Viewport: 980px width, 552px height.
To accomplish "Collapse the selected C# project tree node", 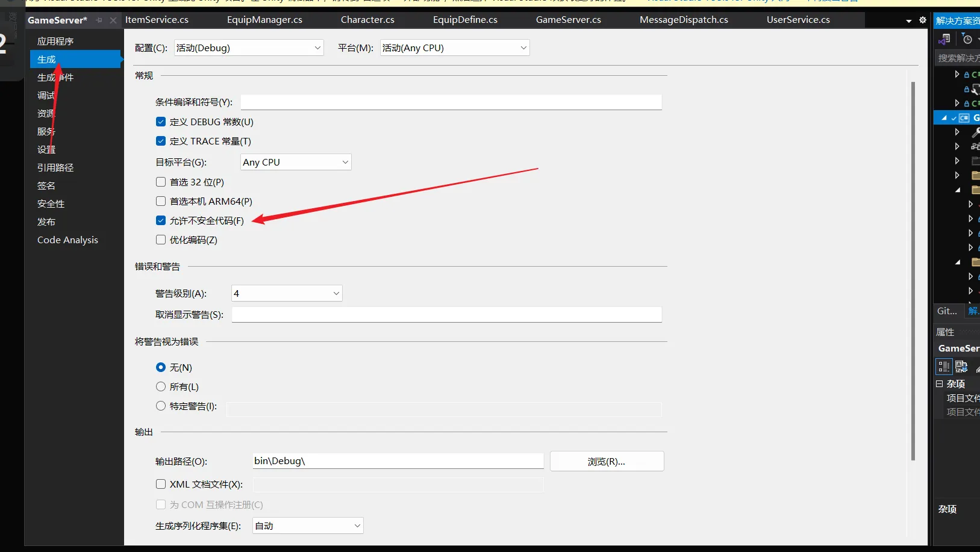I will point(944,118).
